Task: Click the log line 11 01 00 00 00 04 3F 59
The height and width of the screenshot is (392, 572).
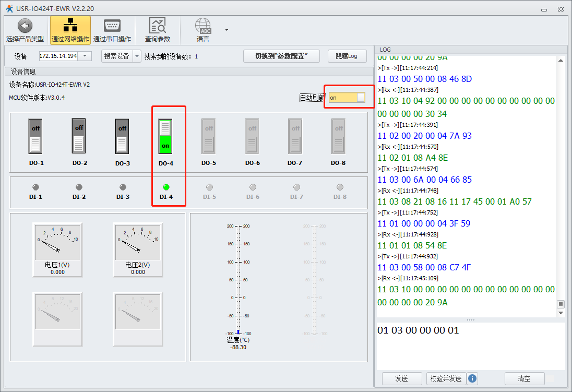Action: tap(424, 223)
